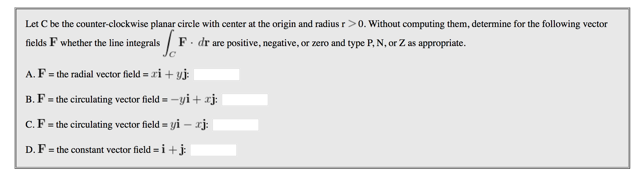Click the answer box for part C
This screenshot has width=644, height=178.
click(236, 125)
